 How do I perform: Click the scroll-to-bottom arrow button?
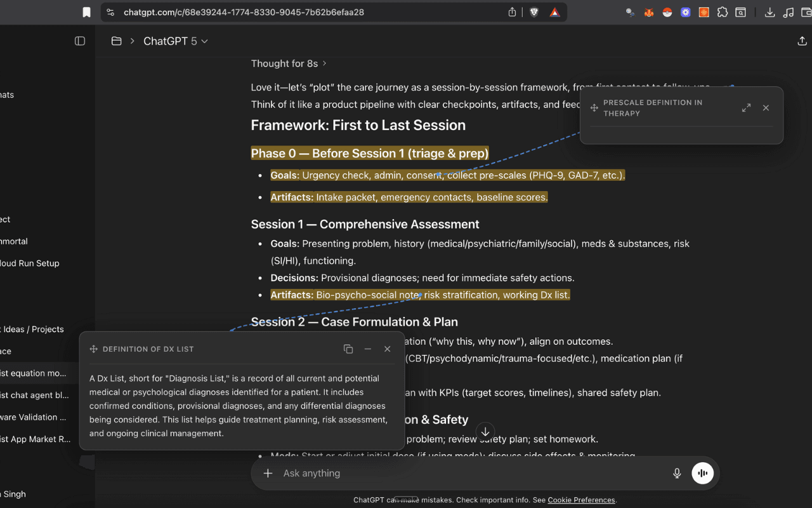point(485,432)
